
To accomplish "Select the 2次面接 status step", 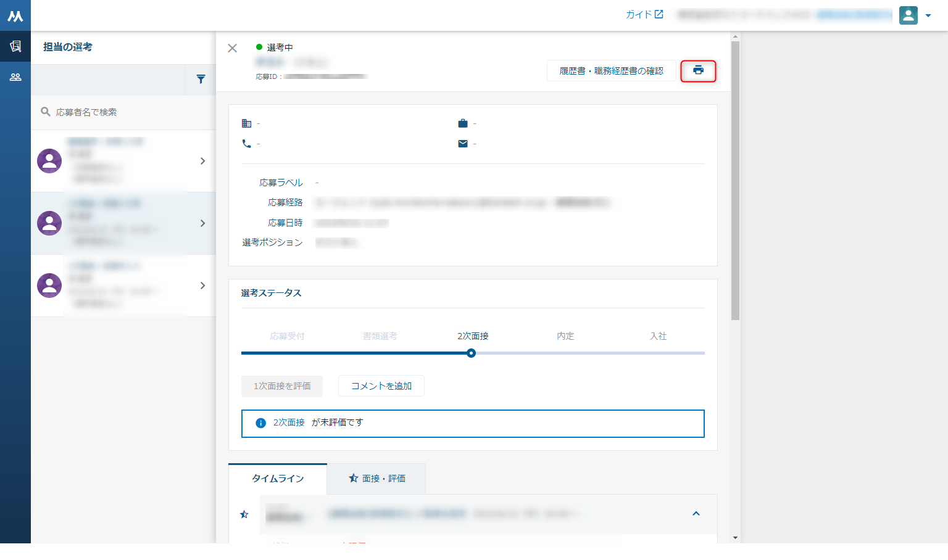I will (473, 336).
